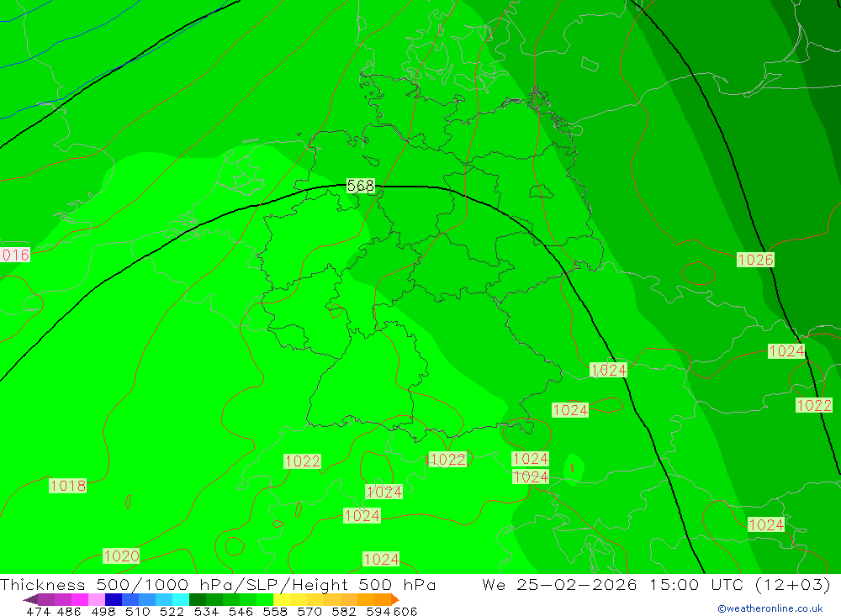Viewport: 841px width, 616px height.
Task: Click the '(12+03)' forecast run text
Action: coord(792,584)
